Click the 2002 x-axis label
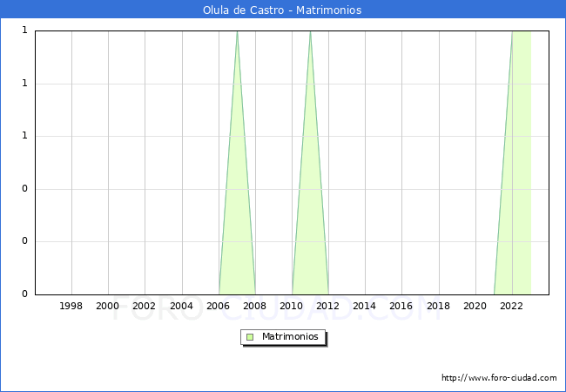This screenshot has height=392, width=566. pyautogui.click(x=145, y=307)
